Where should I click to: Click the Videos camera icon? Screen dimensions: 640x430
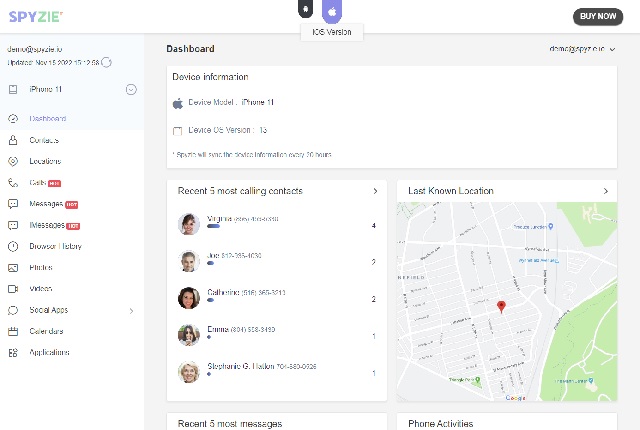(x=13, y=289)
